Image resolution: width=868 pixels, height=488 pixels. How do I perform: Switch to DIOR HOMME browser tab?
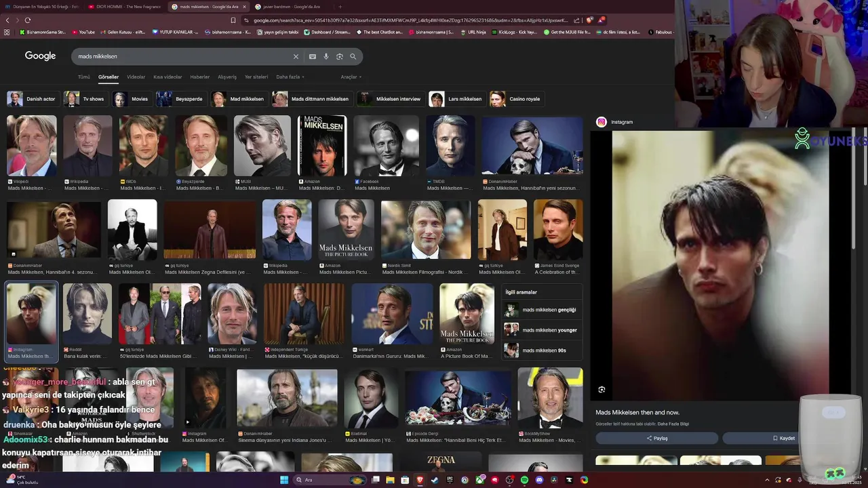pos(123,7)
